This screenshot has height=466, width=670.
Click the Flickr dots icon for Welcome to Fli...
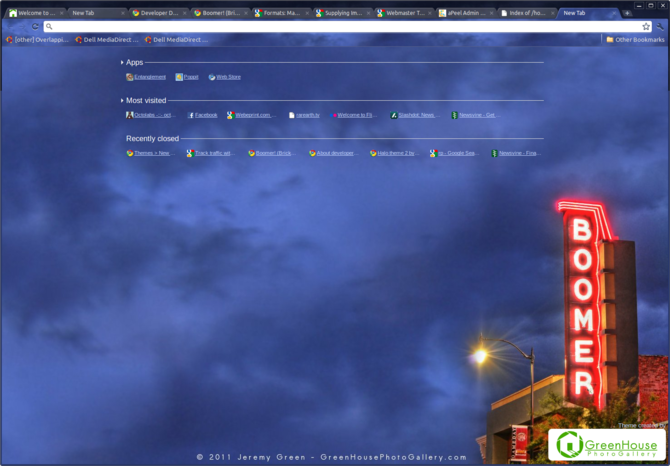coord(333,115)
